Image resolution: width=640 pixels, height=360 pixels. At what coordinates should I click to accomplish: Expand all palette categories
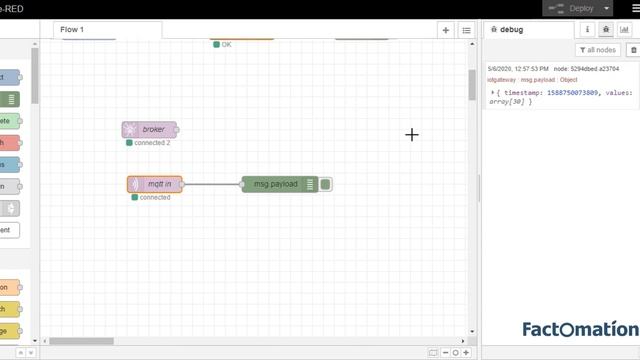click(31, 353)
